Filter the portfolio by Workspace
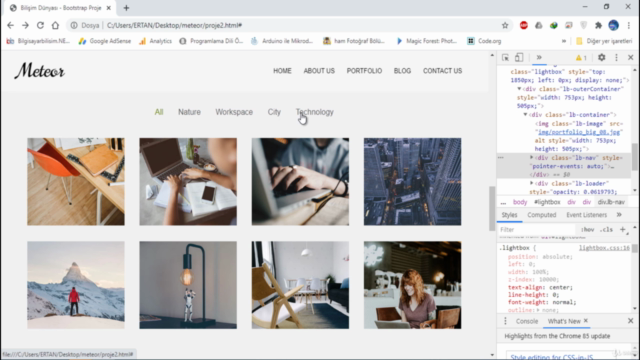Image resolution: width=640 pixels, height=360 pixels. [234, 112]
